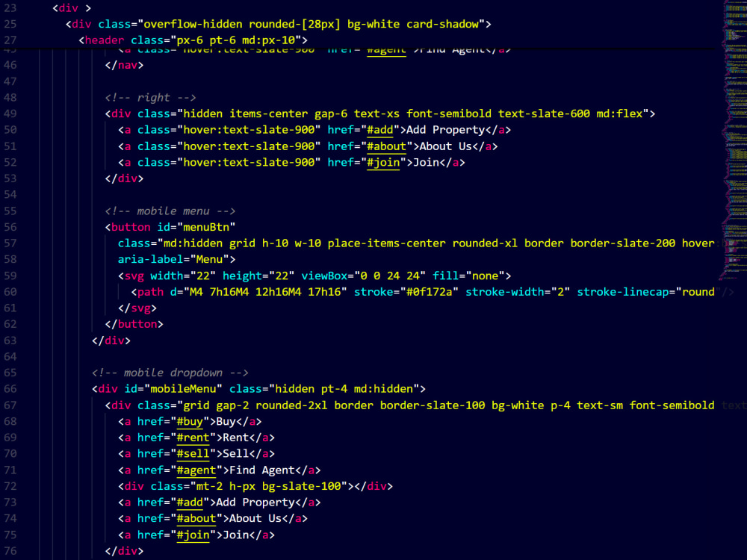Click the stroke-width="2" attribute

(518, 292)
